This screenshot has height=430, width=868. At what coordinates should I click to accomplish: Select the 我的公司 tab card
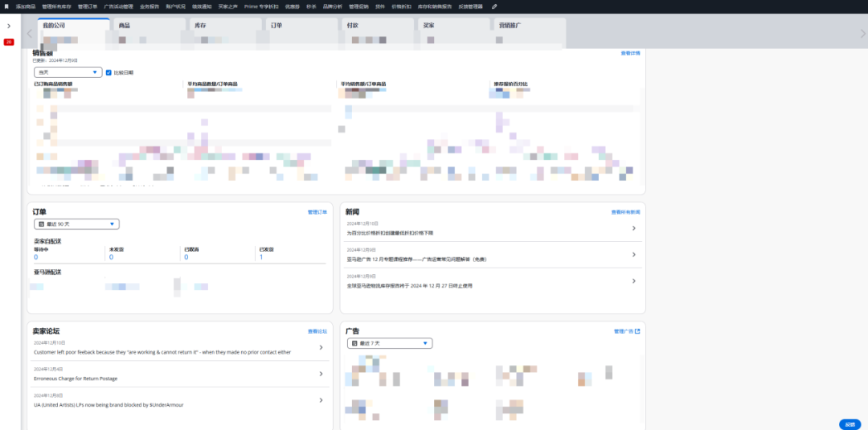(x=74, y=33)
